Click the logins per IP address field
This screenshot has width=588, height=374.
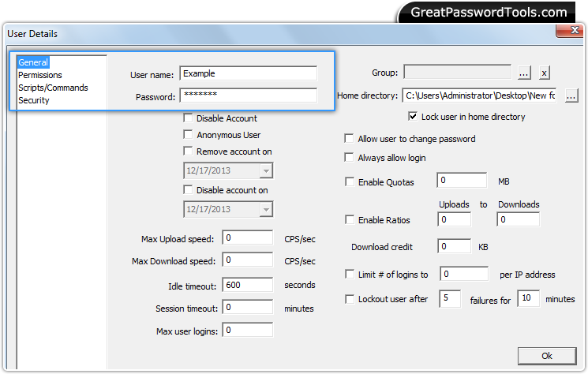pos(464,274)
